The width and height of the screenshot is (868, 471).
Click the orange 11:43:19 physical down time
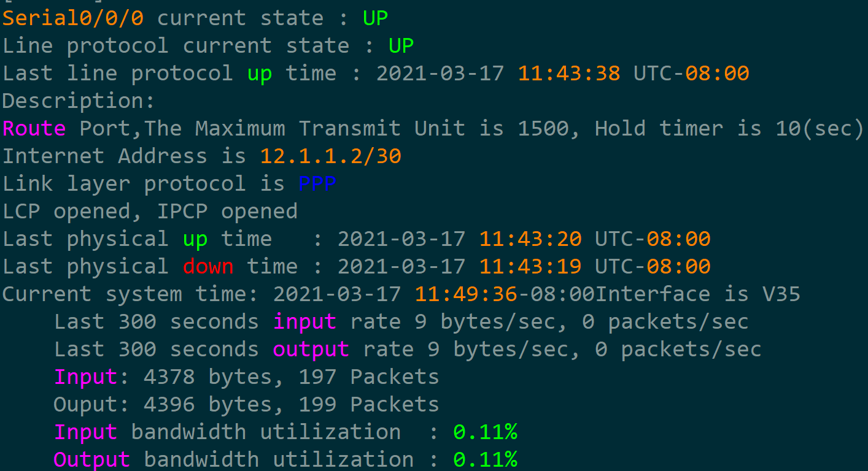pyautogui.click(x=531, y=266)
